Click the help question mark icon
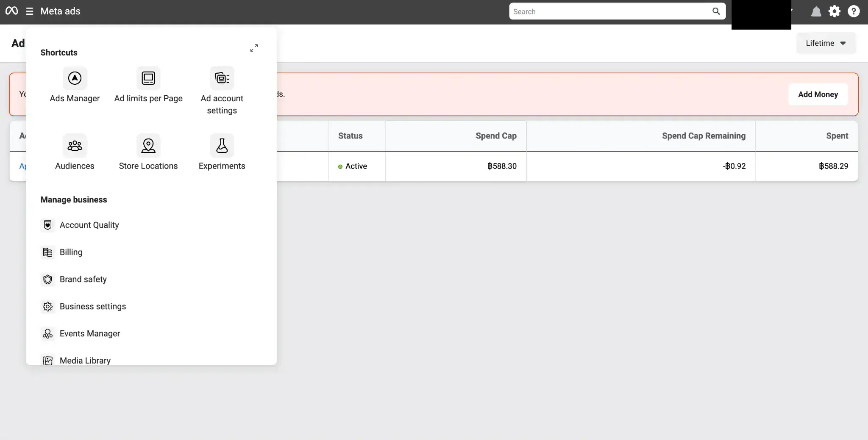This screenshot has width=868, height=440. tap(854, 11)
